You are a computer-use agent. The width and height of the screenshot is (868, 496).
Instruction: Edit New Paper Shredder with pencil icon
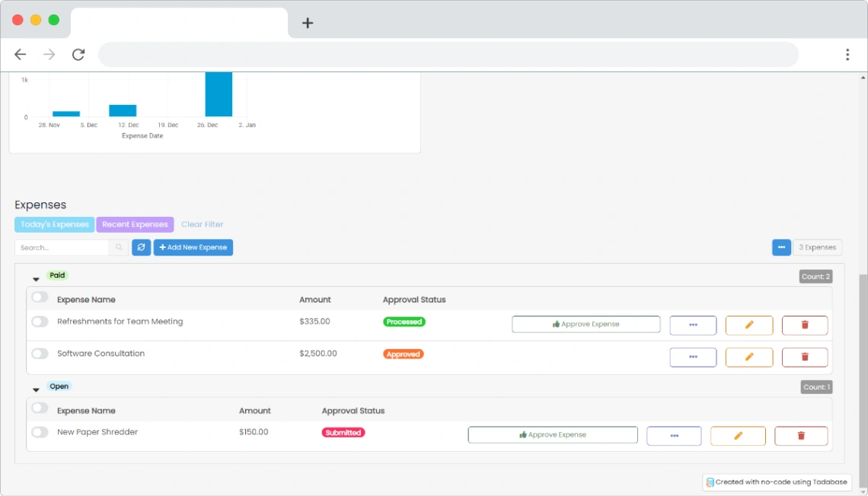point(737,436)
